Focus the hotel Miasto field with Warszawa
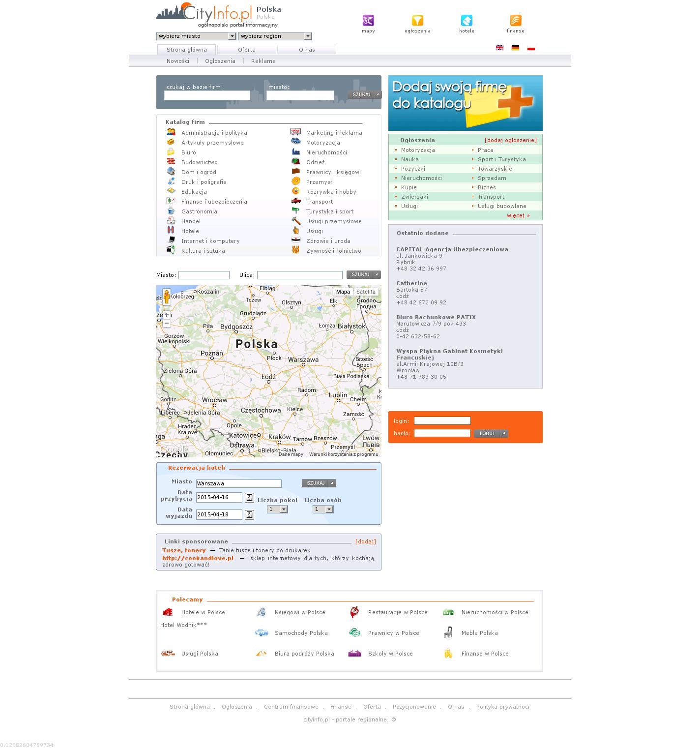Image resolution: width=700 pixels, height=748 pixels. tap(239, 483)
